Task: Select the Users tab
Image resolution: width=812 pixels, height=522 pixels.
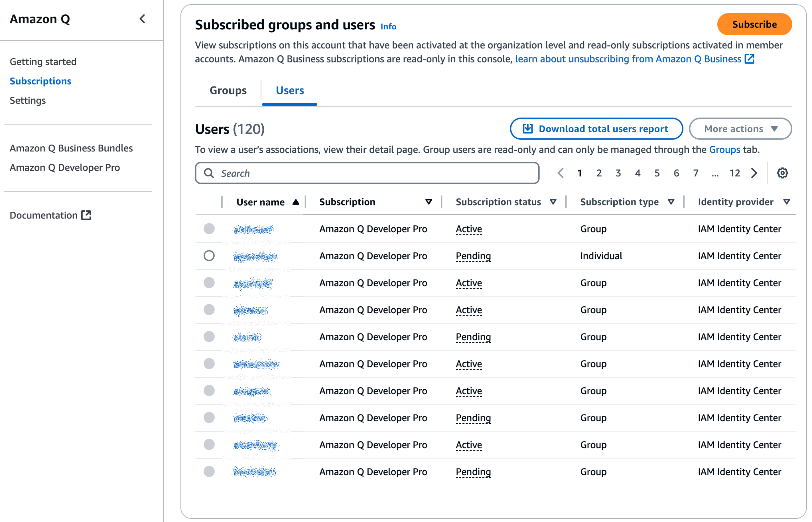Action: (x=289, y=90)
